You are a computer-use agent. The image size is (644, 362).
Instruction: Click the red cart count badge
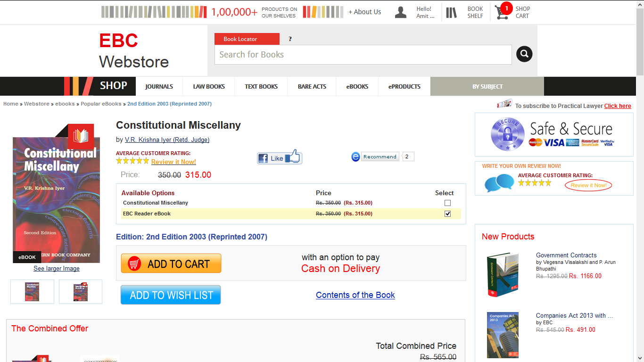coord(507,8)
